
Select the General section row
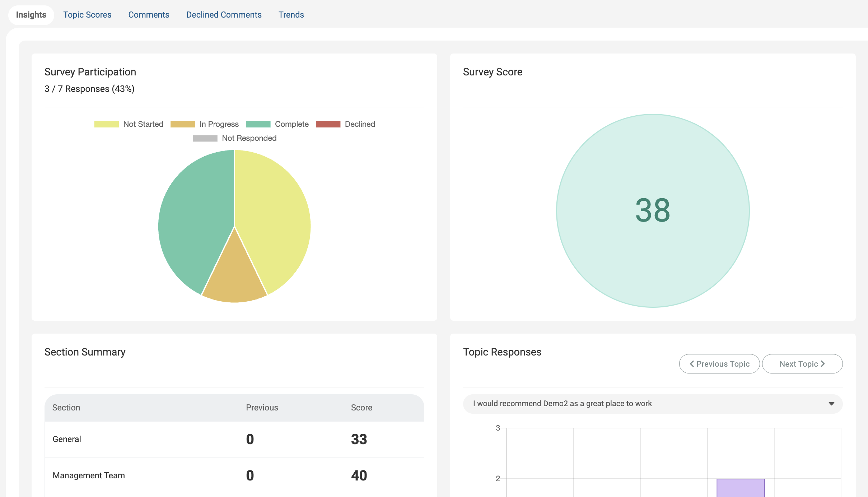click(x=234, y=439)
